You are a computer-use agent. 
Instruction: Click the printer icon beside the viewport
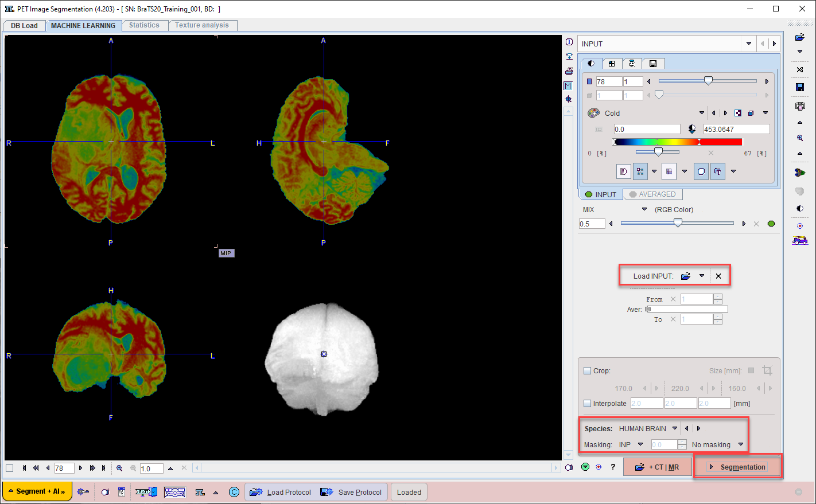point(569,71)
